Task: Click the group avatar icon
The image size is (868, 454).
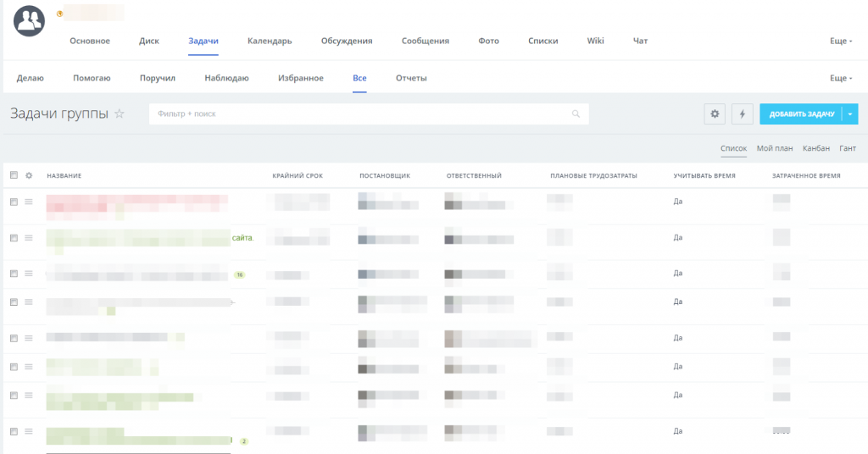Action: [29, 21]
